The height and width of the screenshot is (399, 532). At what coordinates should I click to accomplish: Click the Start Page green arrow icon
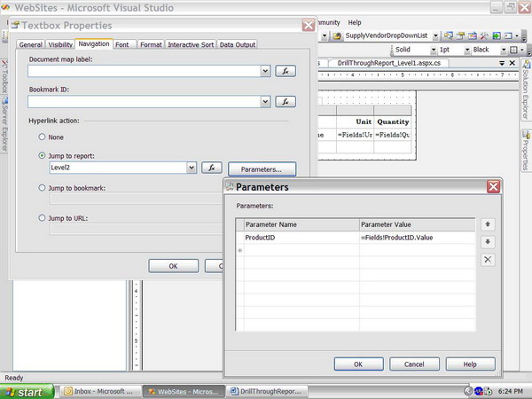coord(497,35)
